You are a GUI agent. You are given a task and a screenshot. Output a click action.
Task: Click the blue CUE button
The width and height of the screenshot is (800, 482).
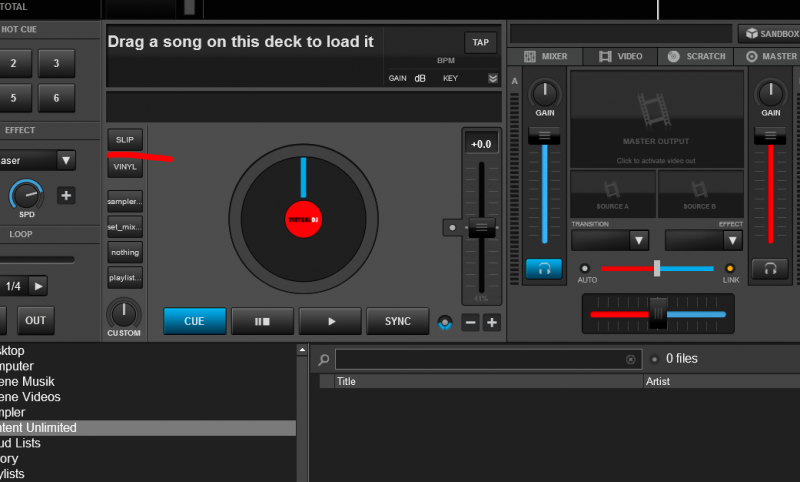click(194, 321)
